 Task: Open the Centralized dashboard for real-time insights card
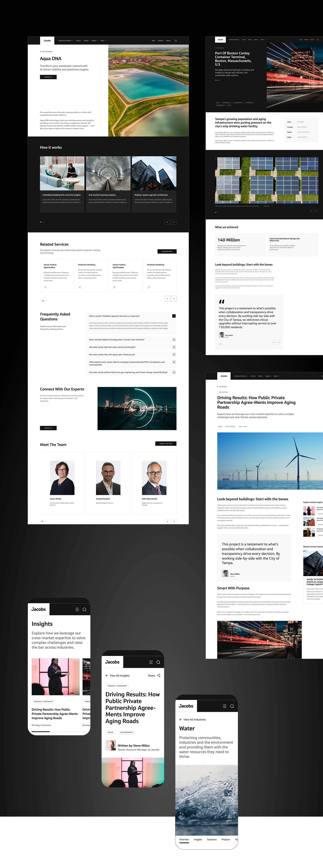[x=62, y=184]
